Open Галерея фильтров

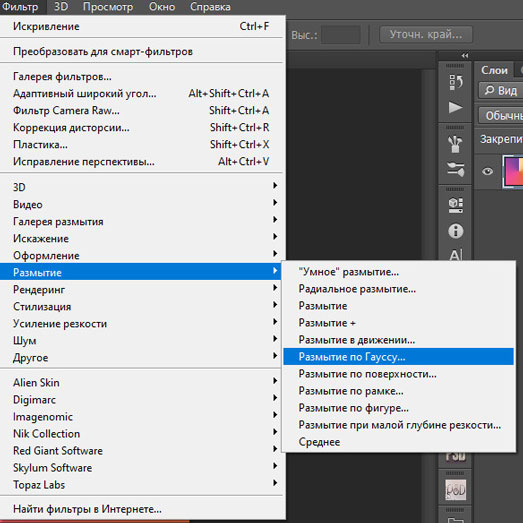(x=141, y=76)
